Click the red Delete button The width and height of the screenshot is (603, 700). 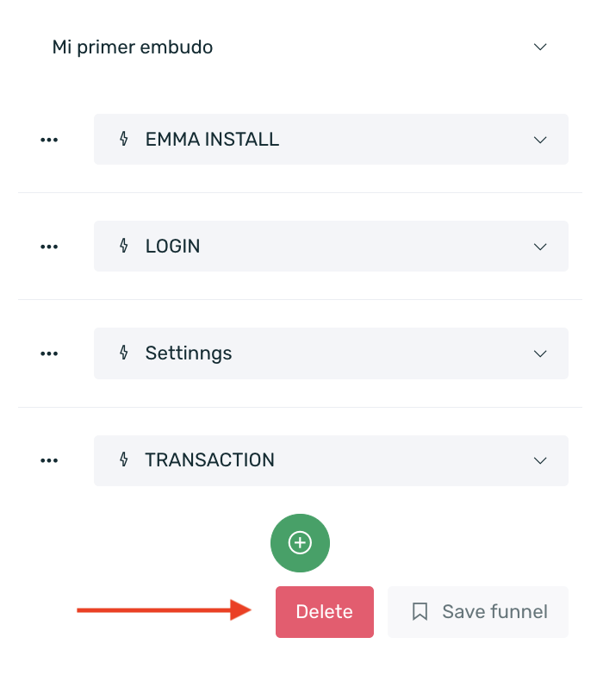[324, 612]
